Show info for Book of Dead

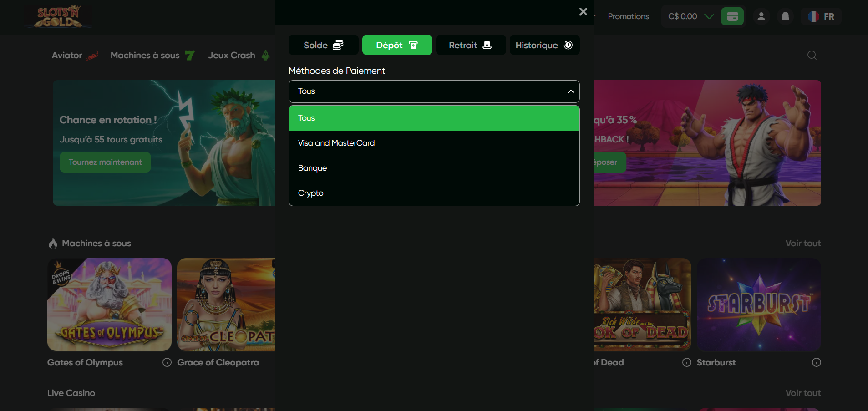[687, 362]
